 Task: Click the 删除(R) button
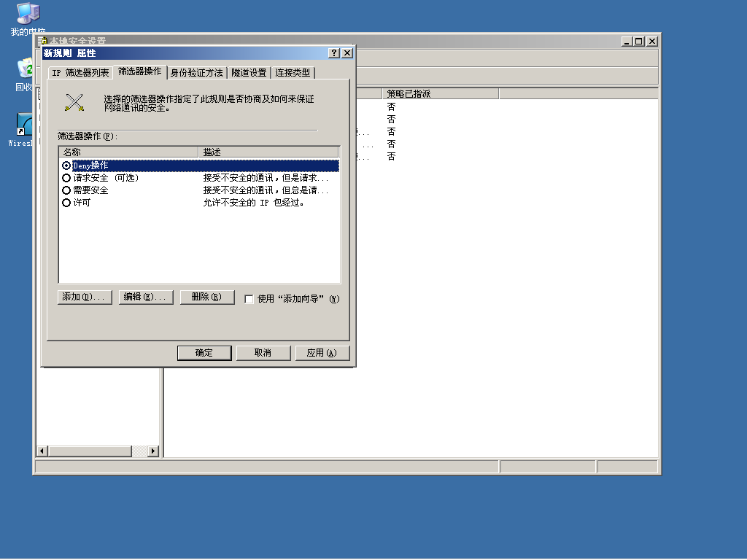[x=207, y=297]
